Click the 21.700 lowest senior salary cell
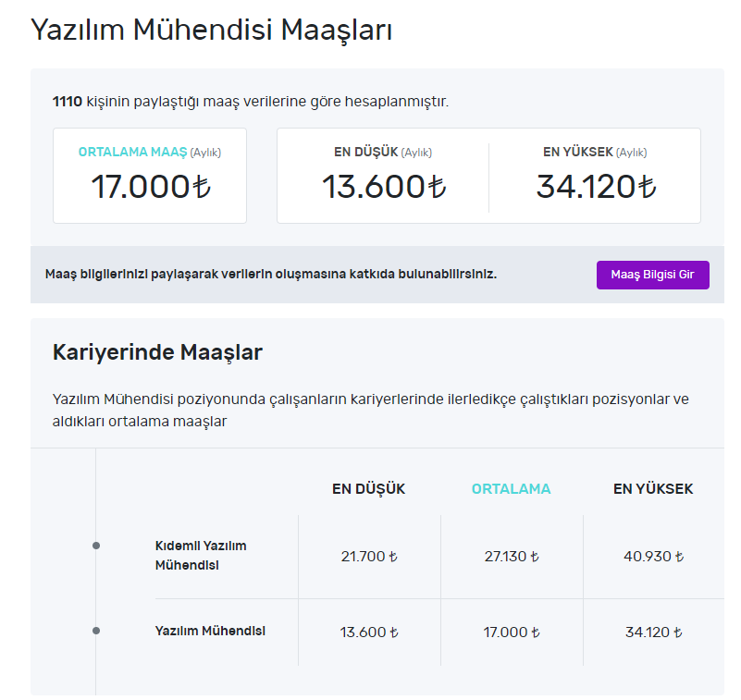Screen dimensions: 741x700 pyautogui.click(x=368, y=557)
